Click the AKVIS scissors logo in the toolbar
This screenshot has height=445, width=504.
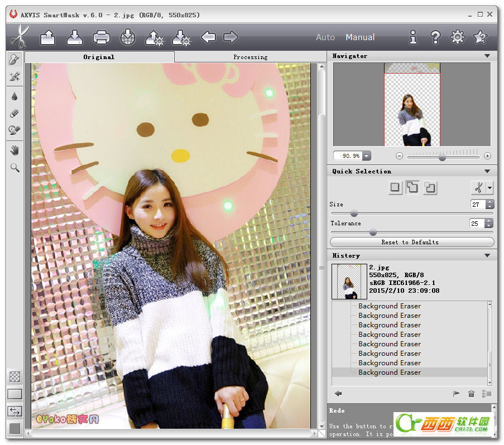point(20,37)
